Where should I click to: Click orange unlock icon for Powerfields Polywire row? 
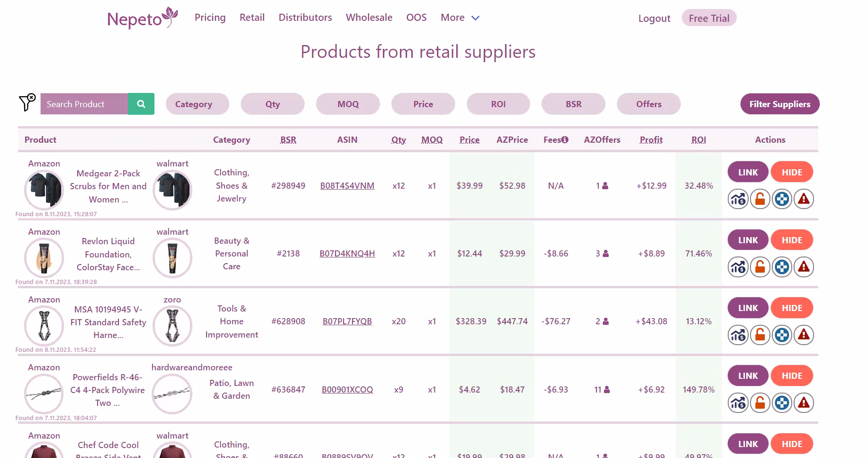click(x=760, y=403)
